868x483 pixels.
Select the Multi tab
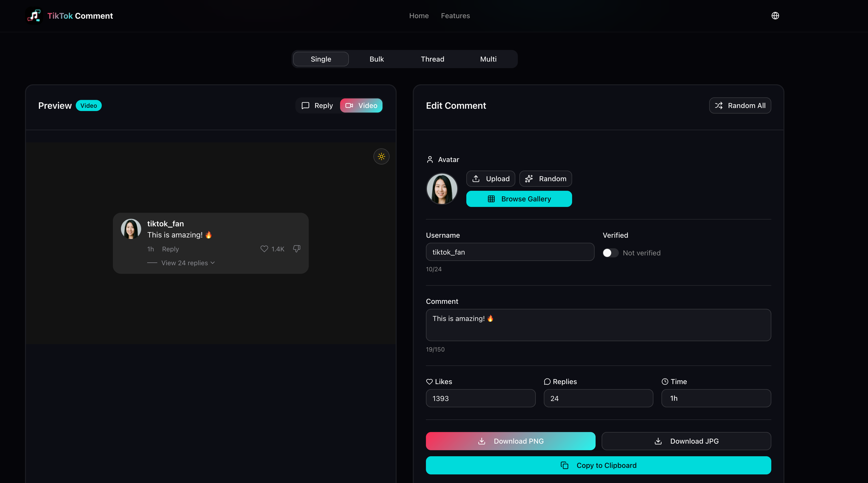coord(488,59)
